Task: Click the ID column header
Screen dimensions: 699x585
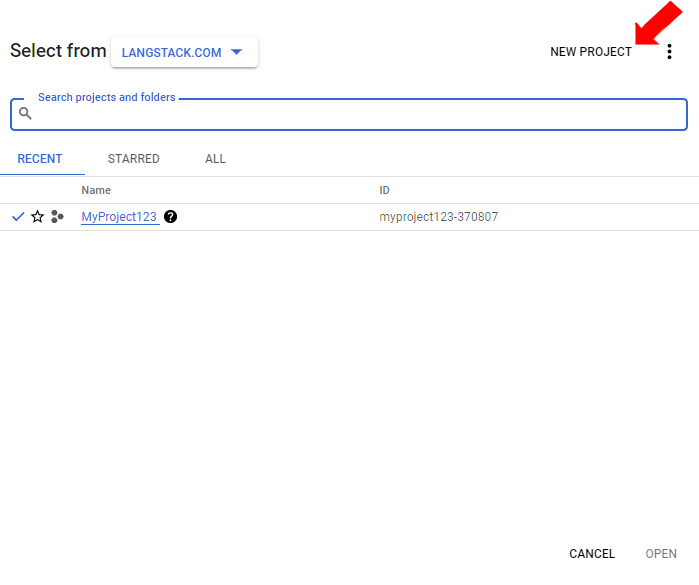Action: 384,190
